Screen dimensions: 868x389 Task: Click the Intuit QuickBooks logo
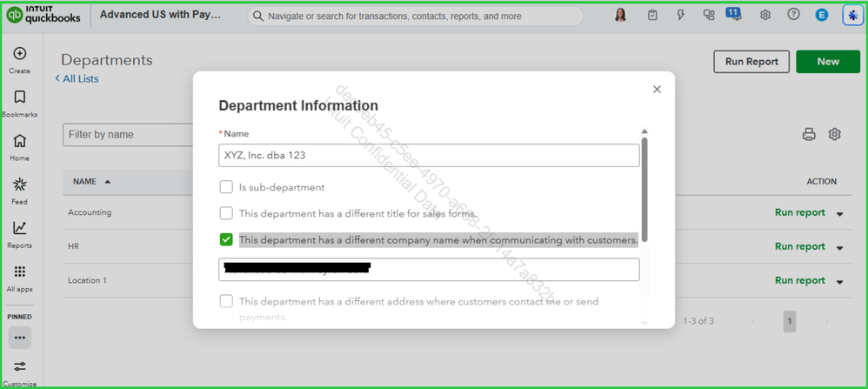point(43,15)
